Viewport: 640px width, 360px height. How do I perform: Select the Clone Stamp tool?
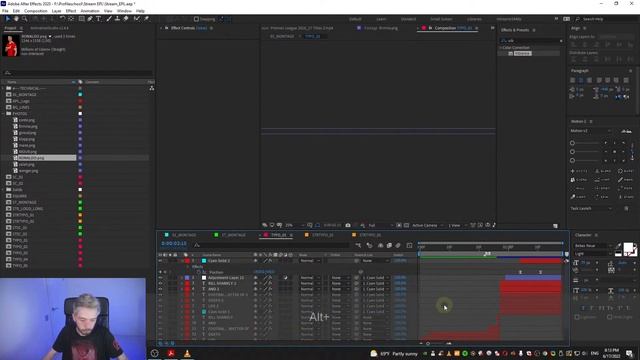(117, 19)
